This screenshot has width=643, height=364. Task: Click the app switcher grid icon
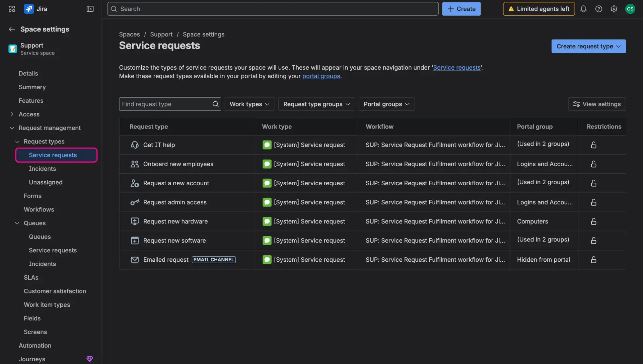coord(12,9)
